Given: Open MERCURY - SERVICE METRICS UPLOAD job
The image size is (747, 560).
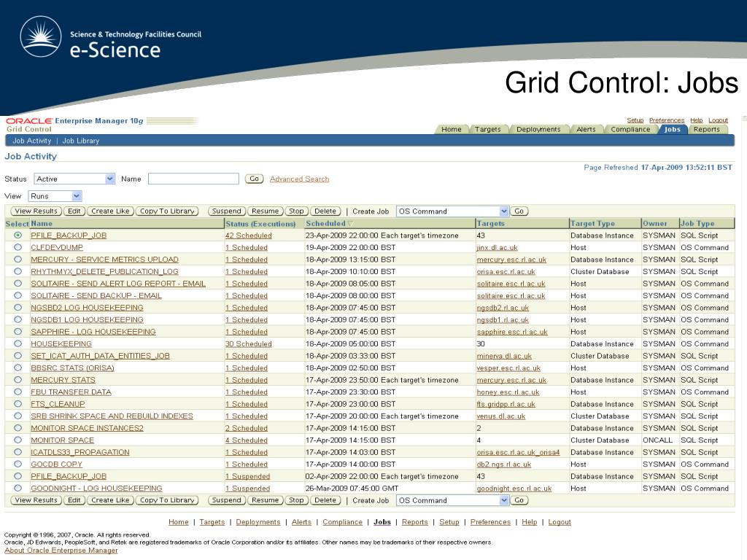Looking at the screenshot, I should [104, 260].
